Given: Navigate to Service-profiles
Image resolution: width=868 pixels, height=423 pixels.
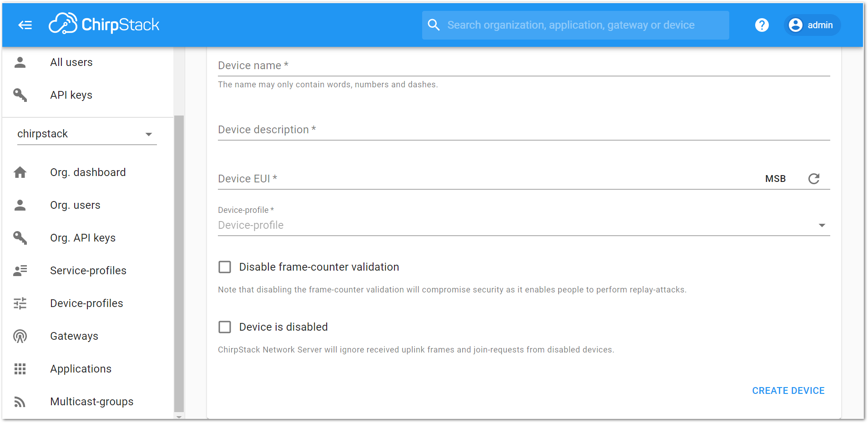Looking at the screenshot, I should coord(88,271).
